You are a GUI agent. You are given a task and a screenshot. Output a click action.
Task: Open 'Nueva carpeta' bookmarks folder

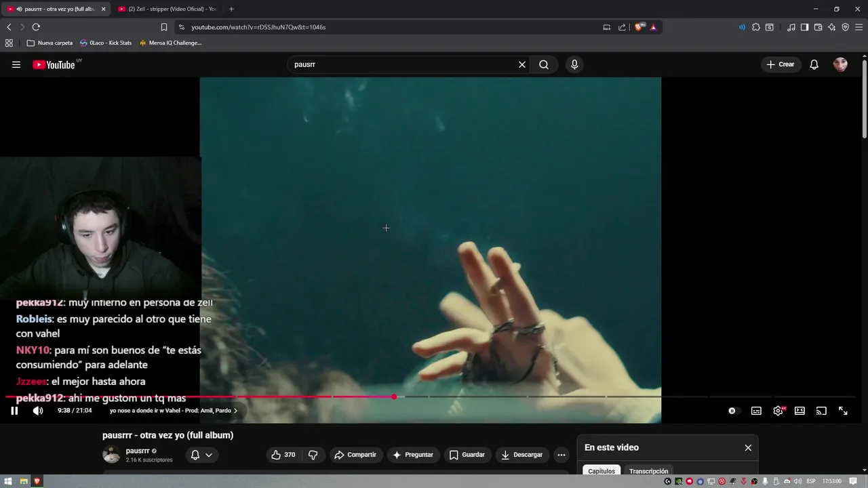(50, 43)
